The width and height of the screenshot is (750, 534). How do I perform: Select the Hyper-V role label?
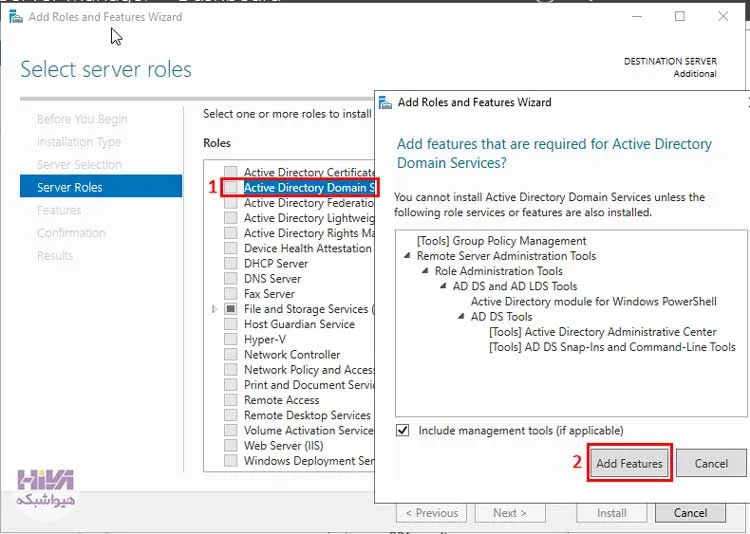click(265, 339)
